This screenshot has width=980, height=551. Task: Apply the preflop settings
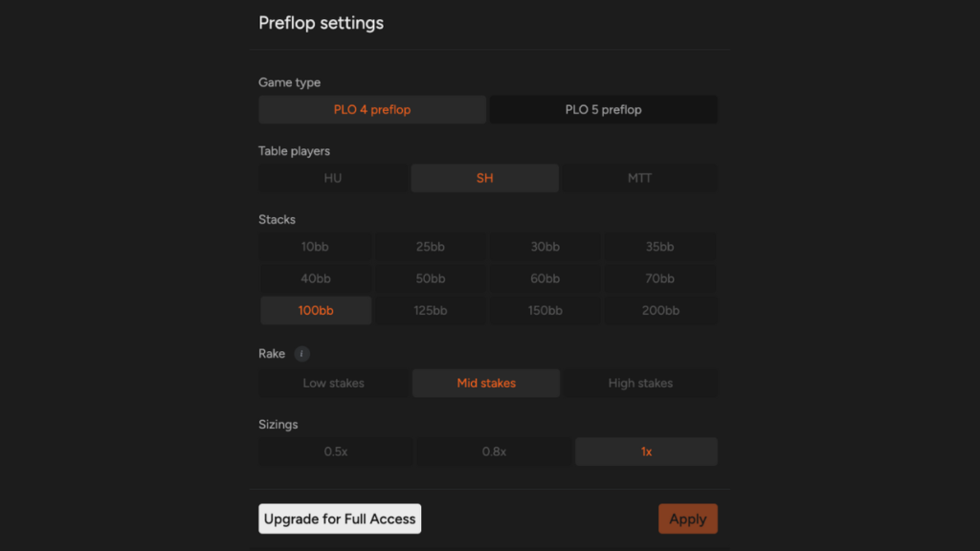coord(688,518)
